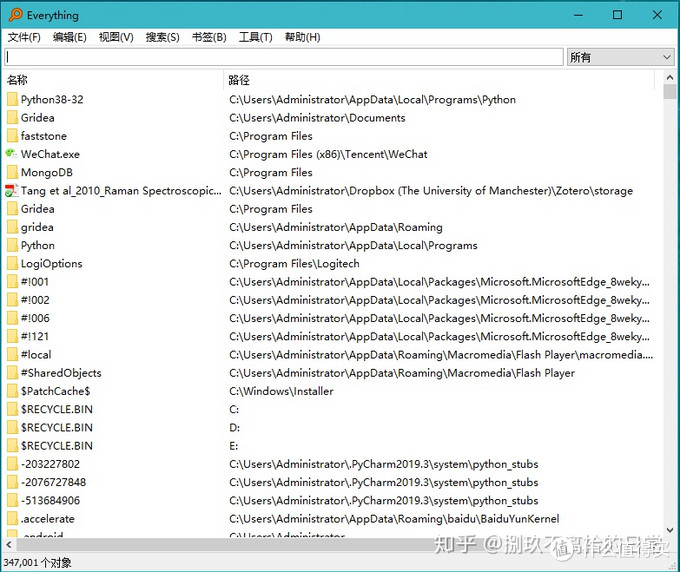Sort results by the 路径 column header
Image resolution: width=680 pixels, height=572 pixels.
[x=439, y=80]
